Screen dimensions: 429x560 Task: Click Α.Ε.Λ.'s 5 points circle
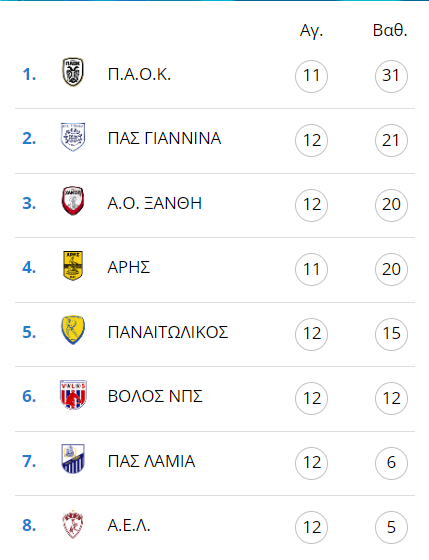391,528
